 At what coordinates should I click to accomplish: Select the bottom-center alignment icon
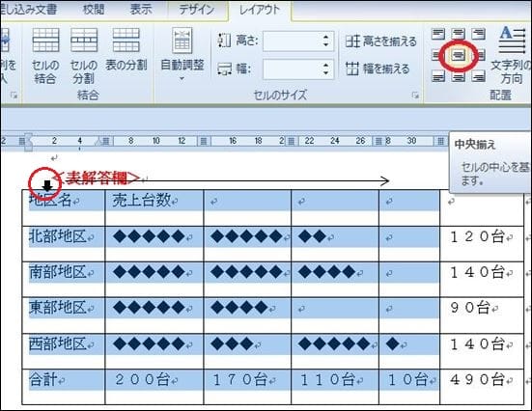click(459, 76)
